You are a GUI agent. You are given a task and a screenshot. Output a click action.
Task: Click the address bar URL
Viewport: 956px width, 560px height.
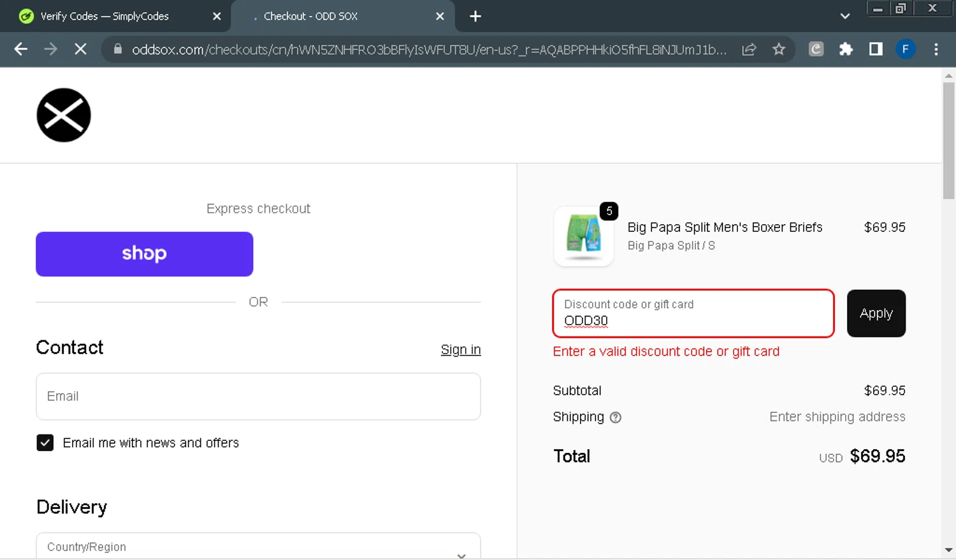click(428, 49)
